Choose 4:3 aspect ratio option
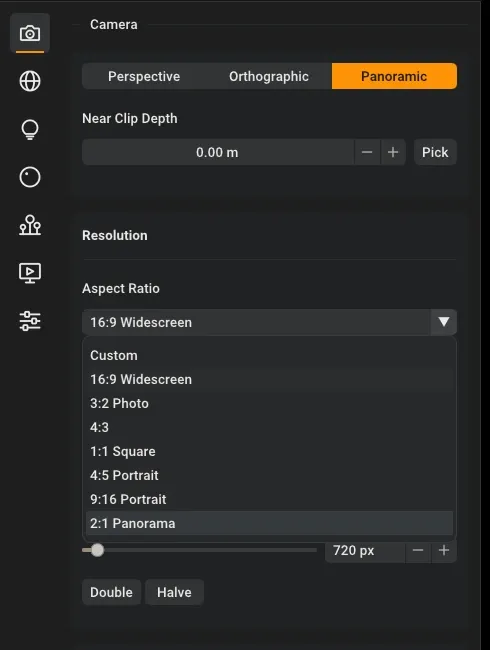490x650 pixels. 269,427
